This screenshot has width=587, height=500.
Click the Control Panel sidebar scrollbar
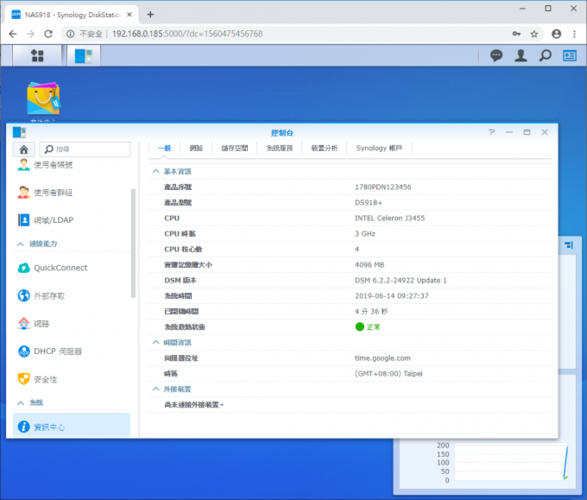(133, 243)
